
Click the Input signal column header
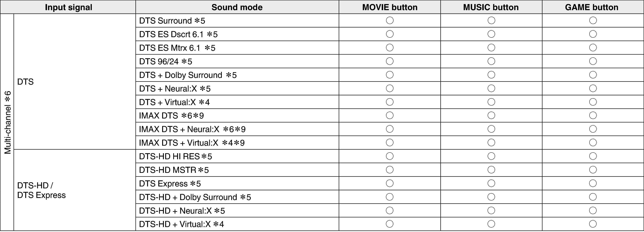(x=68, y=7)
